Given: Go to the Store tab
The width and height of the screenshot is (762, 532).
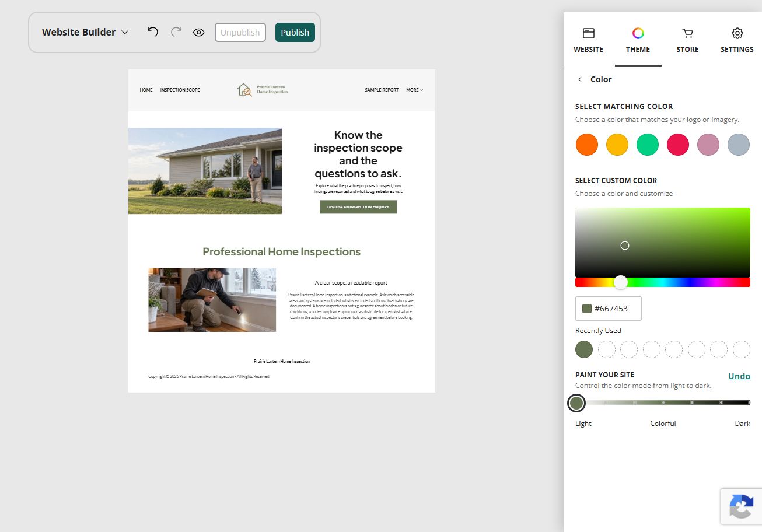Looking at the screenshot, I should [x=687, y=40].
